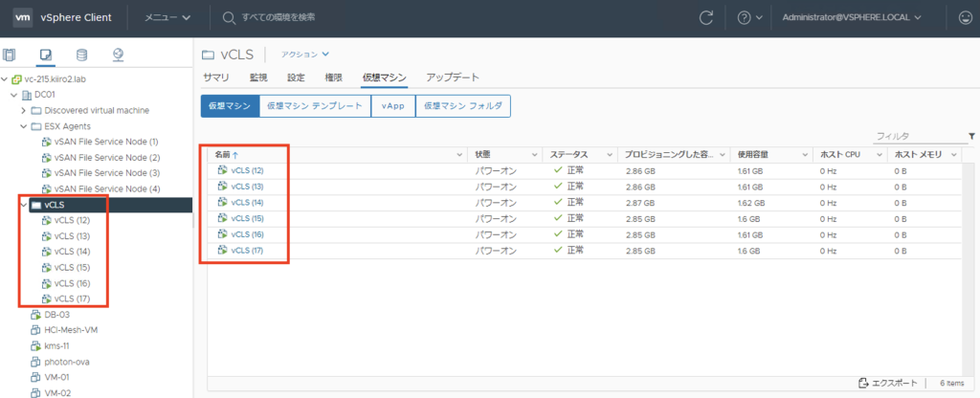Open the ホスト CPU column dropdown chevron
980x398 pixels.
tap(879, 154)
